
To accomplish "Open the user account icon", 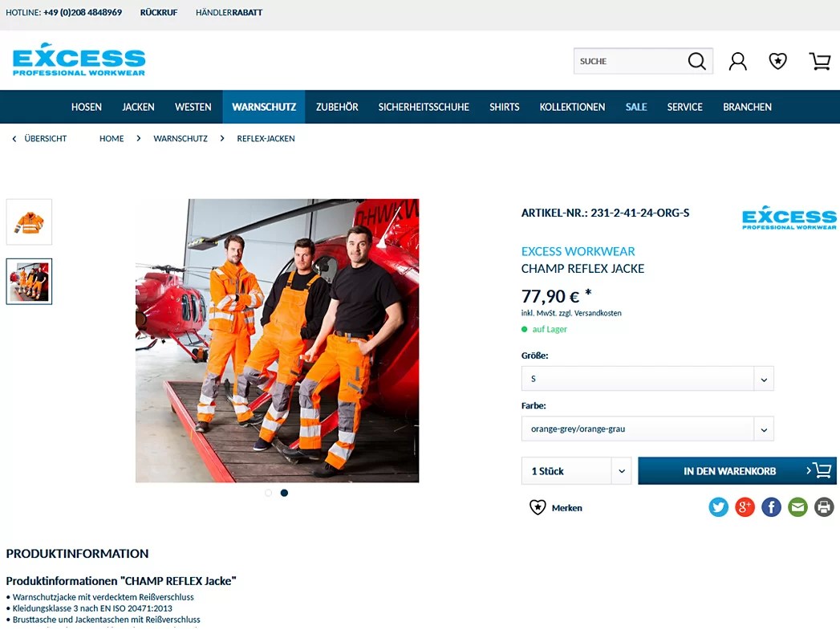I will (x=737, y=61).
